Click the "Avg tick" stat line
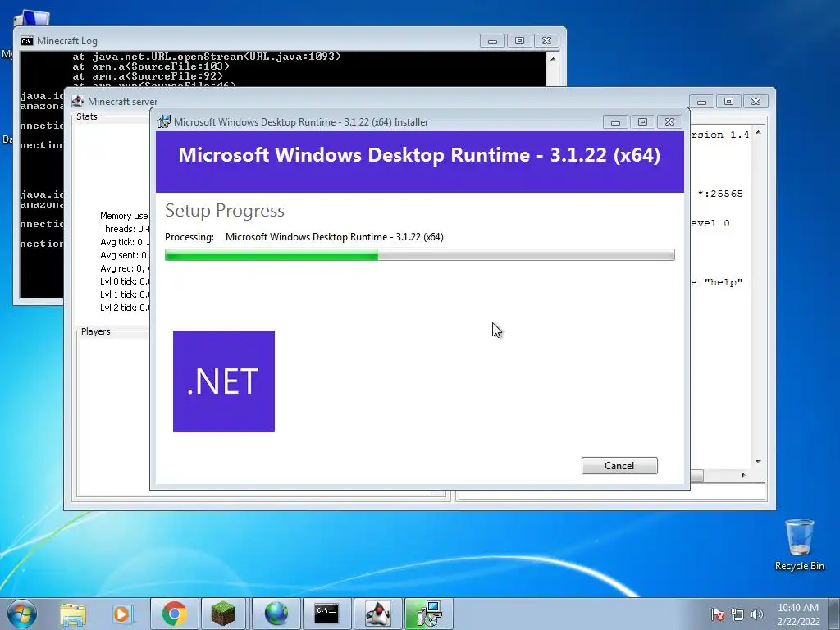Screen dimensions: 840x630 pos(125,242)
